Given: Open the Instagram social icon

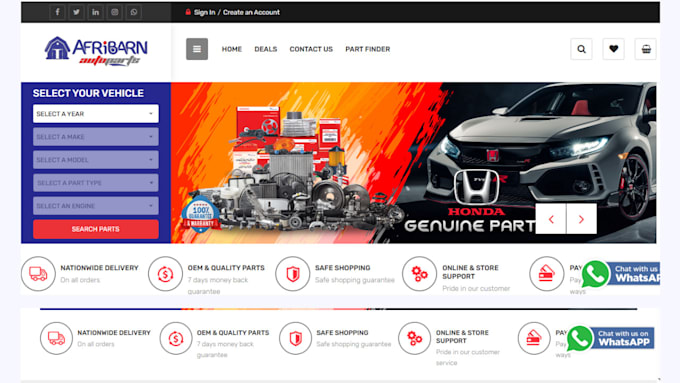Looking at the screenshot, I should tap(114, 12).
